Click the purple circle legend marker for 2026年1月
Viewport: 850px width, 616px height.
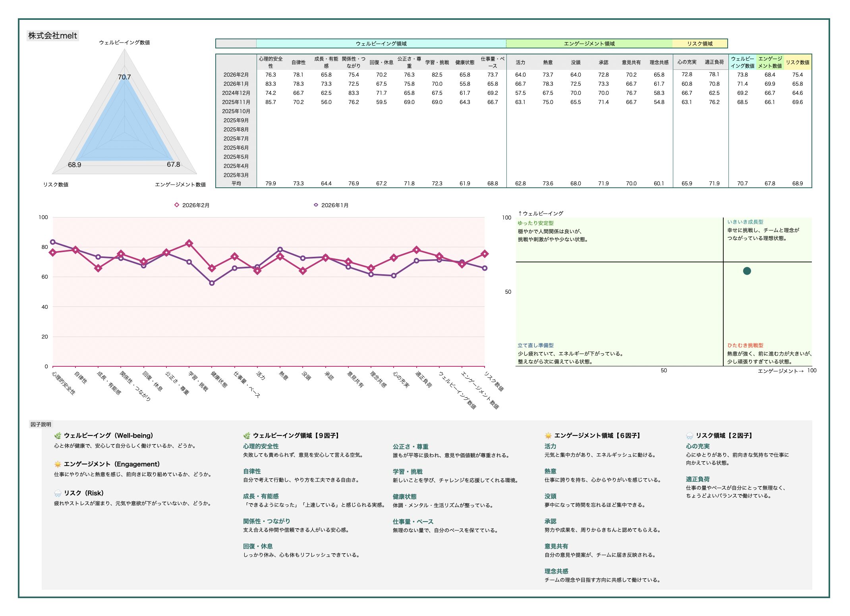[316, 205]
